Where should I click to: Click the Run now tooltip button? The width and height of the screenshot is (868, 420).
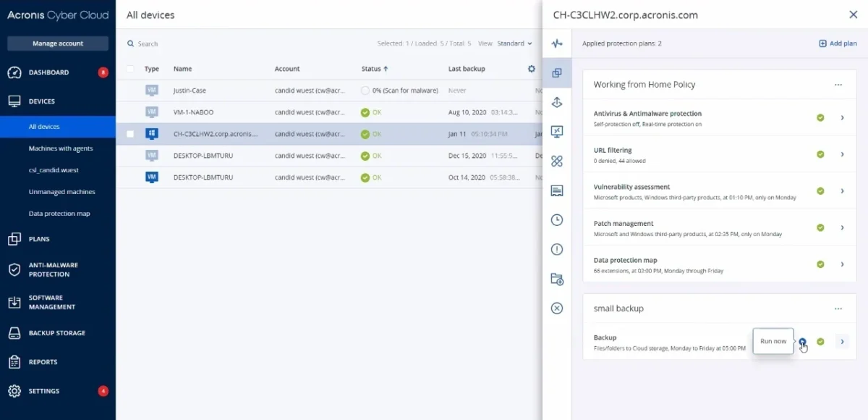773,341
